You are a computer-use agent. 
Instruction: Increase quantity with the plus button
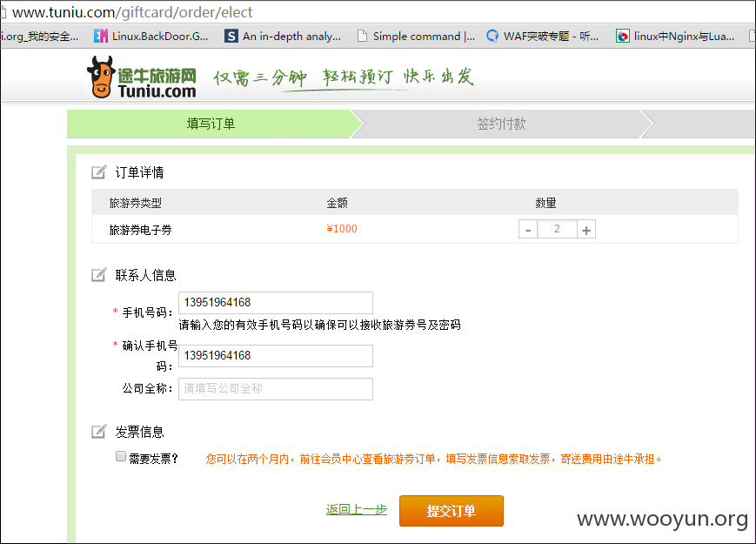click(586, 229)
